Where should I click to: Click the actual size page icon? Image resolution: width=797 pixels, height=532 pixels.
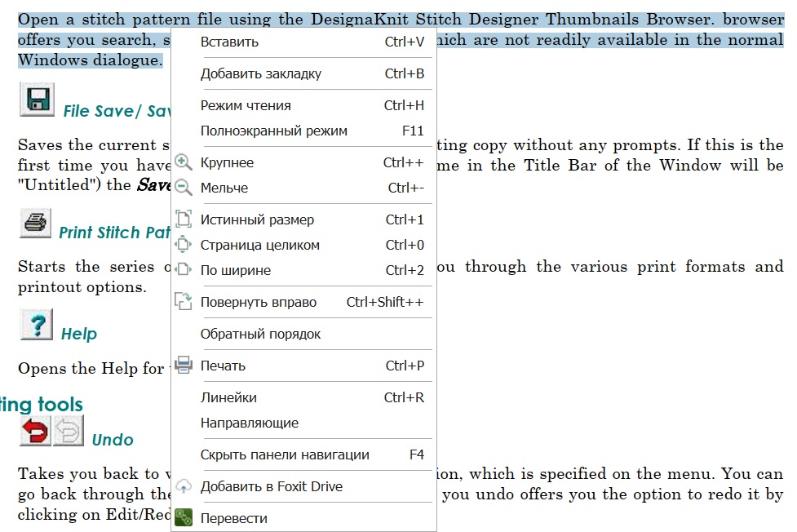pos(184,219)
